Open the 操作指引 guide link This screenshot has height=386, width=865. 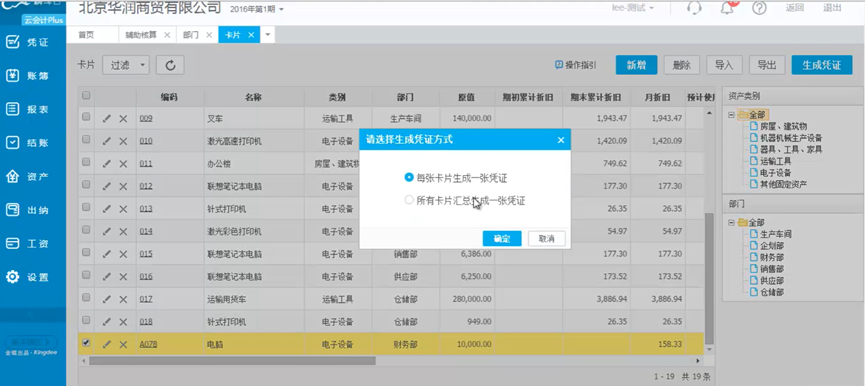pyautogui.click(x=576, y=65)
